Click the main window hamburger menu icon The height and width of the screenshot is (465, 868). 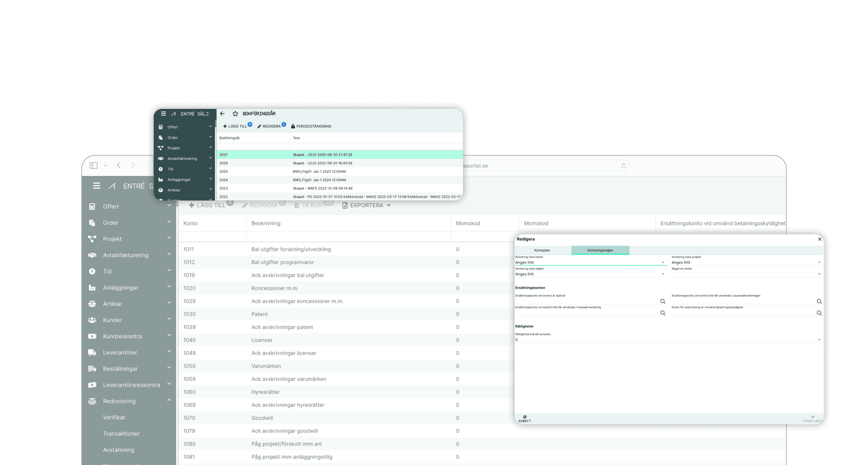coord(97,186)
